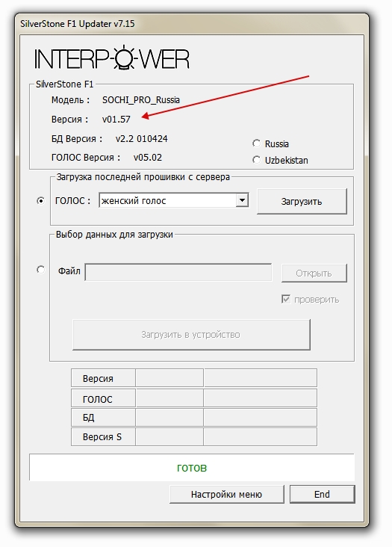This screenshot has height=547, width=392.
Task: Click the Файл label
Action: 69,271
